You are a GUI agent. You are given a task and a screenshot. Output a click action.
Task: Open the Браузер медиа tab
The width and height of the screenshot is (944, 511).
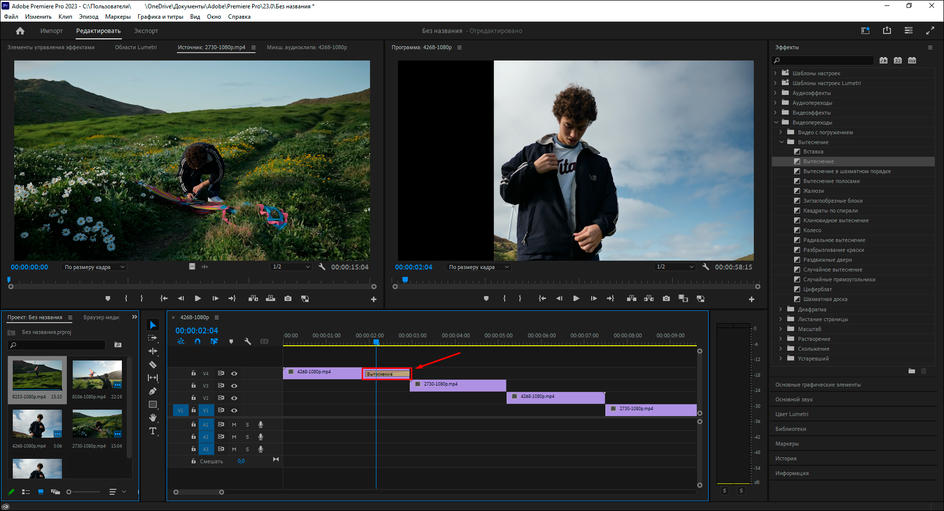pos(101,317)
